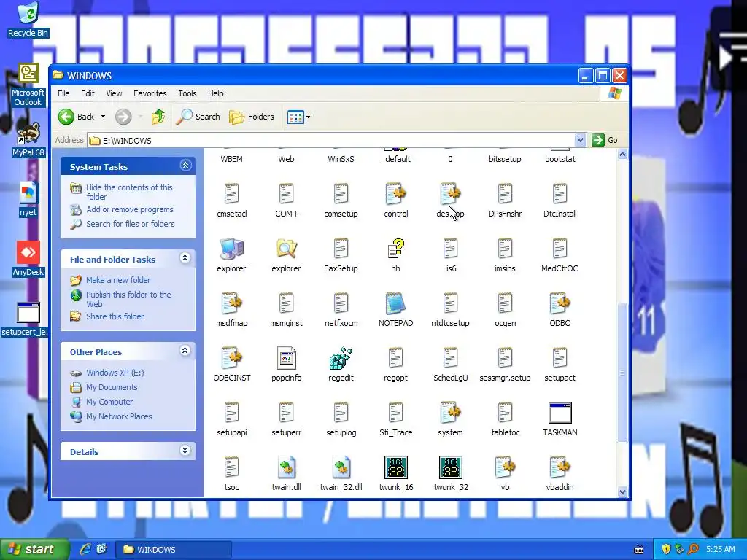Open the Search toolbar button
Viewport: 747px width, 560px height.
pyautogui.click(x=198, y=117)
